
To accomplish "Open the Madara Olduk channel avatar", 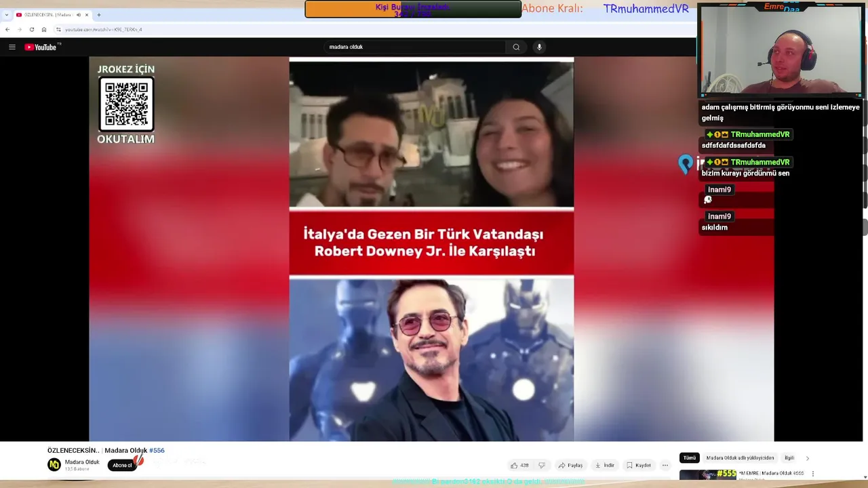I will (x=54, y=464).
